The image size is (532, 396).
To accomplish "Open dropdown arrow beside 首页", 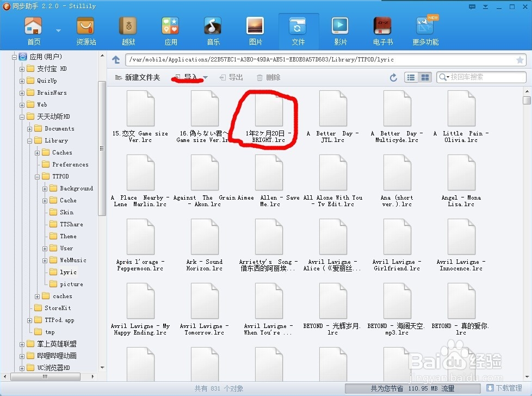I will click(x=58, y=30).
